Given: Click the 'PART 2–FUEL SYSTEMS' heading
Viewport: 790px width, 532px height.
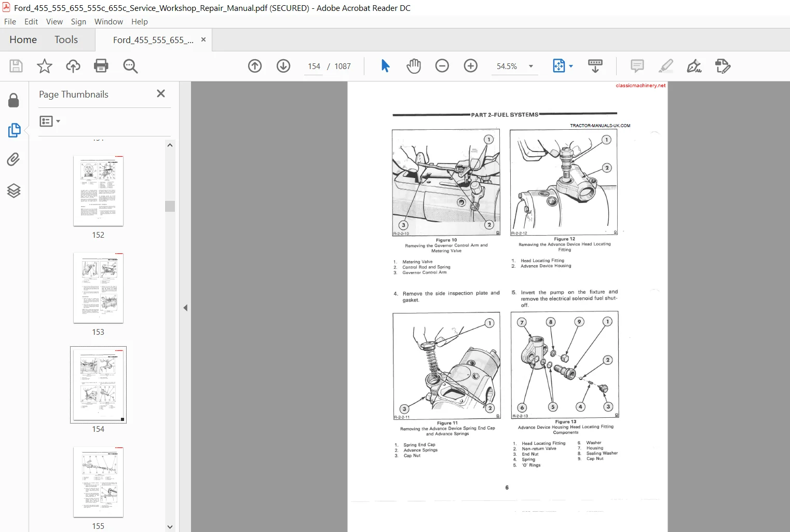Looking at the screenshot, I should point(505,115).
